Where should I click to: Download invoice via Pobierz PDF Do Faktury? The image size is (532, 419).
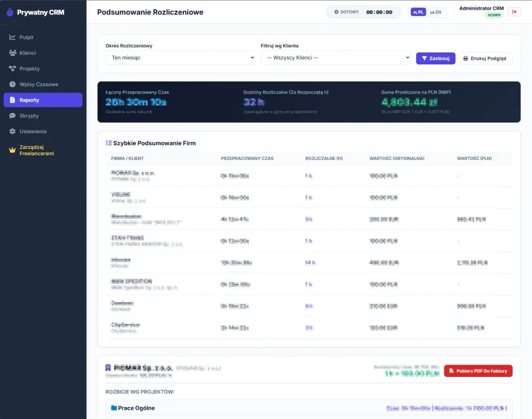pos(478,371)
